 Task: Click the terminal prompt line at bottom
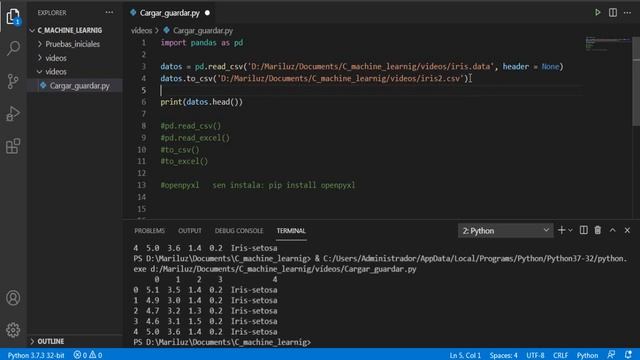(x=222, y=342)
